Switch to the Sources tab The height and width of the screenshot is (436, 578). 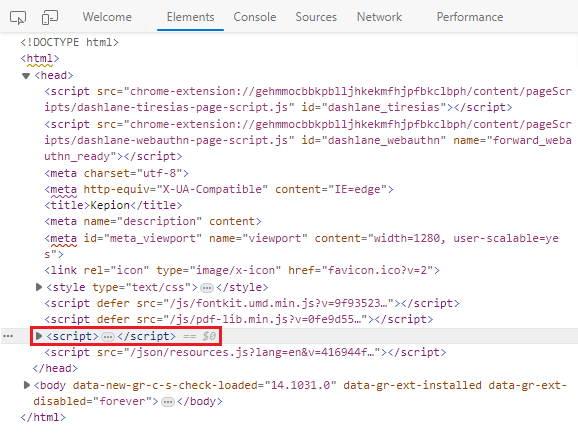click(316, 17)
